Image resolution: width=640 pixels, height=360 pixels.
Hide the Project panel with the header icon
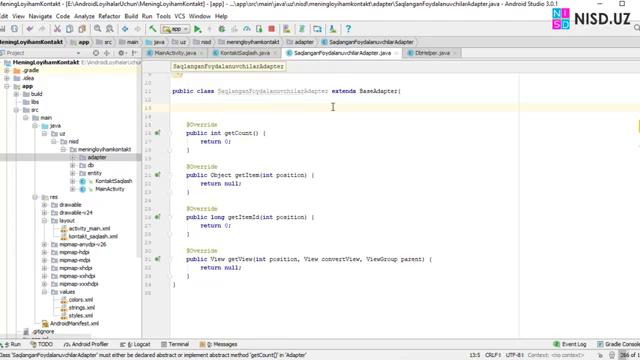pos(134,53)
